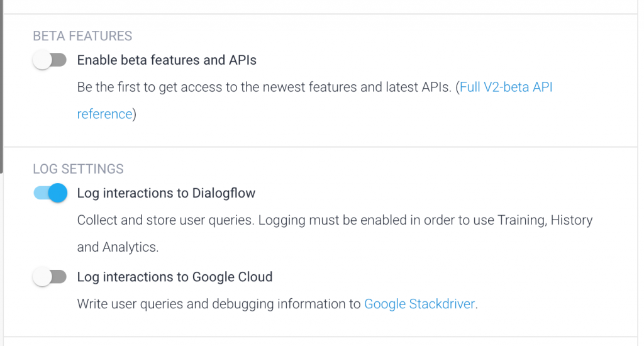Click the "Log interactions to Dialogflow" label
The width and height of the screenshot is (644, 346).
tap(166, 193)
